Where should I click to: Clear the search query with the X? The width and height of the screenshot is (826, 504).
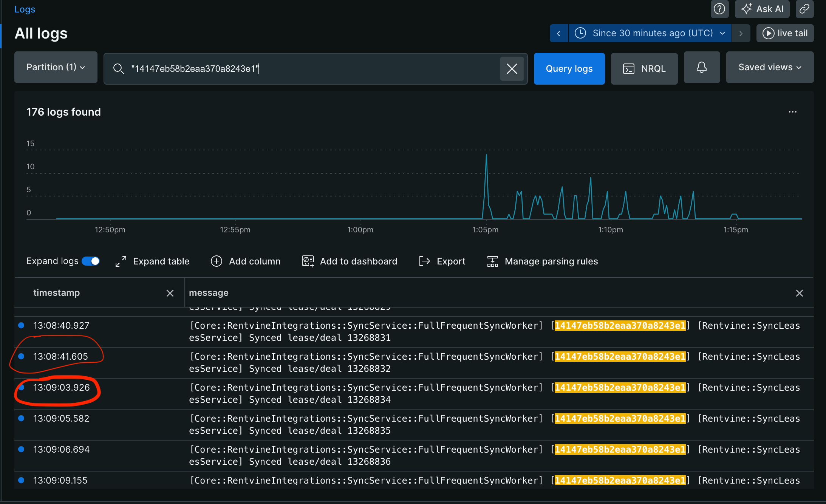coord(512,69)
